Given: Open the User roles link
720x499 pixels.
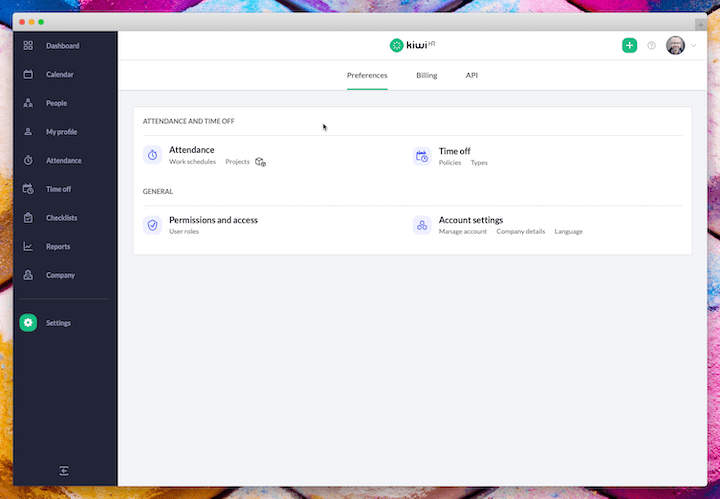Looking at the screenshot, I should [184, 231].
